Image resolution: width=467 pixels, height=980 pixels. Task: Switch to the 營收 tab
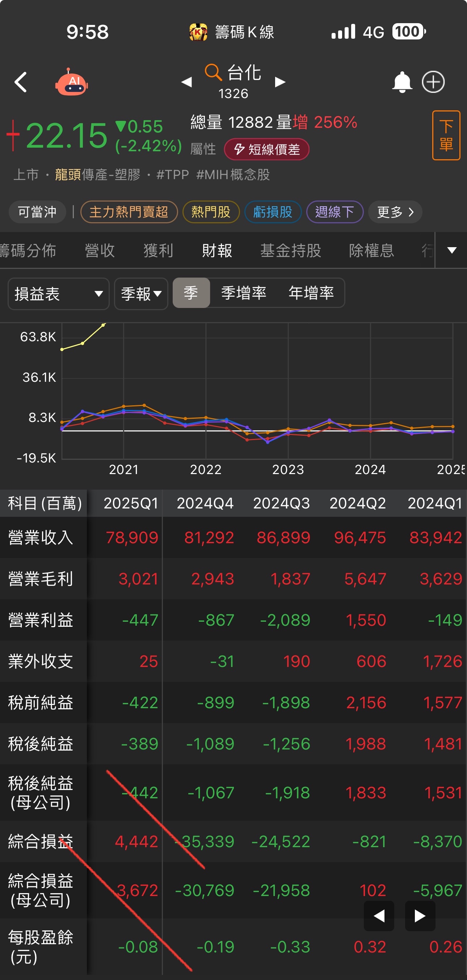pos(100,250)
